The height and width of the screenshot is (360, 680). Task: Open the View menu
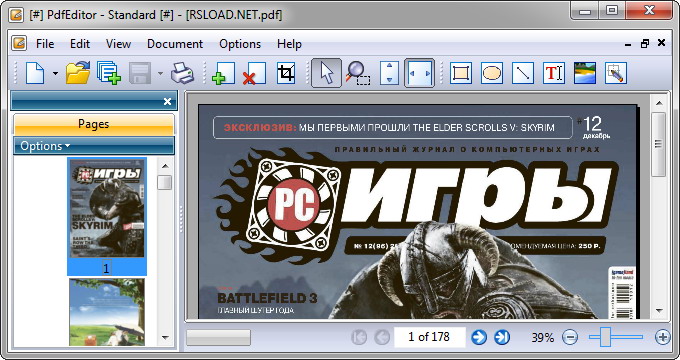point(118,44)
